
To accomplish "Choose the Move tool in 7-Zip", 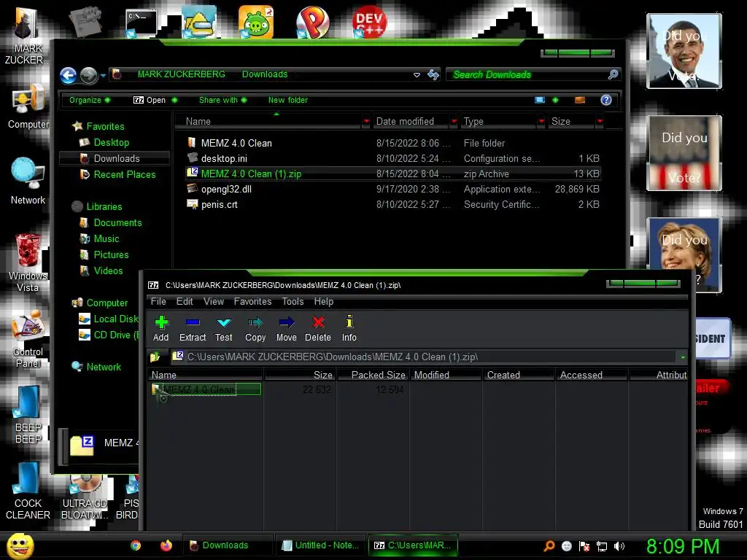I will 286,328.
